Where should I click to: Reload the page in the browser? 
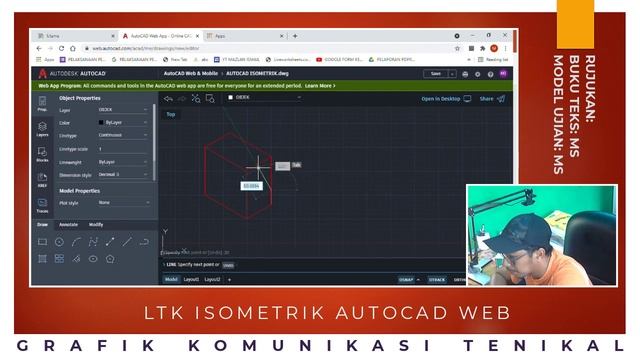[61, 49]
